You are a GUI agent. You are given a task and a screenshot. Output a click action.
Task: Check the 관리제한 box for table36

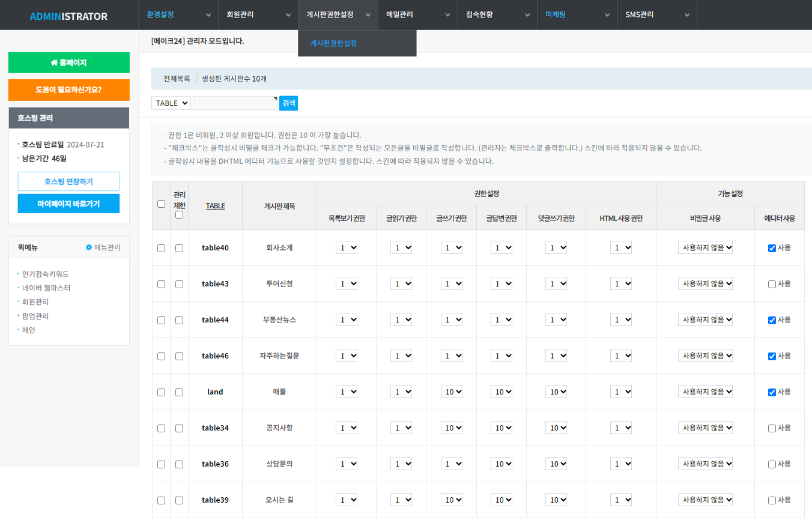click(179, 464)
